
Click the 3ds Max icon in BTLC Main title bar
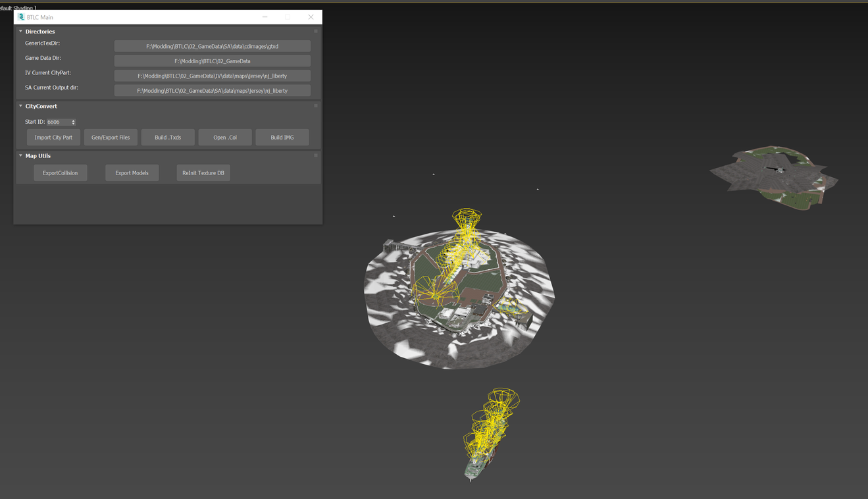(21, 17)
